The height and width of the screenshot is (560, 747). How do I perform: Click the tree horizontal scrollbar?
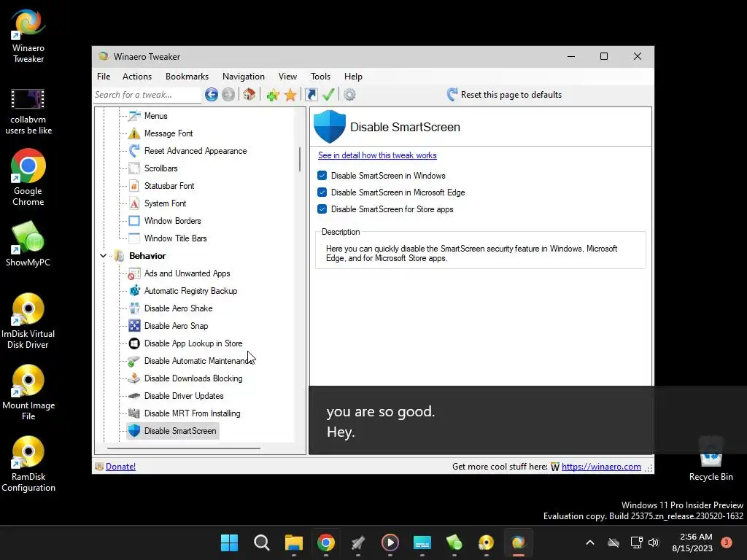184,448
